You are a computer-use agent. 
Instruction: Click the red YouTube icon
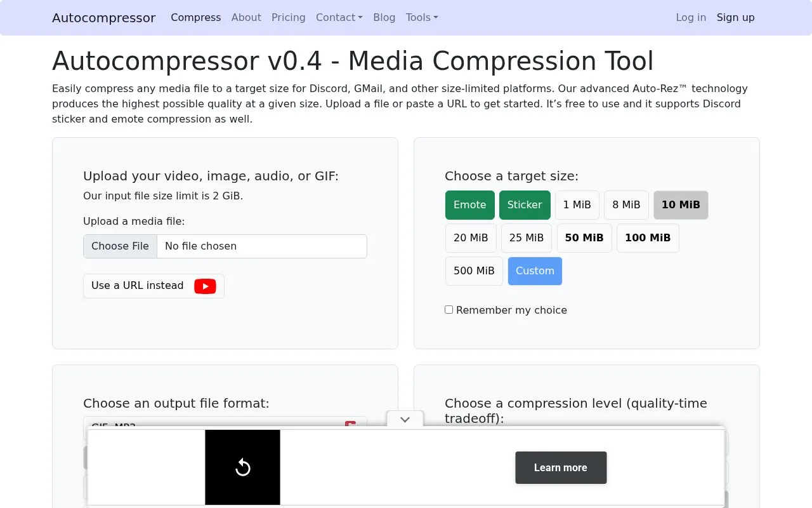[x=205, y=286]
